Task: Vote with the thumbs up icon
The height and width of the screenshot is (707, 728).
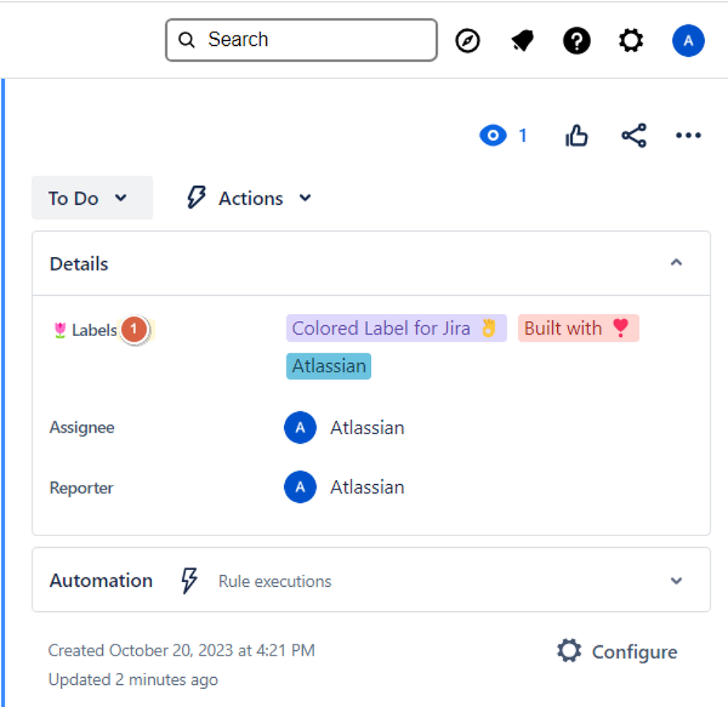Action: point(577,135)
